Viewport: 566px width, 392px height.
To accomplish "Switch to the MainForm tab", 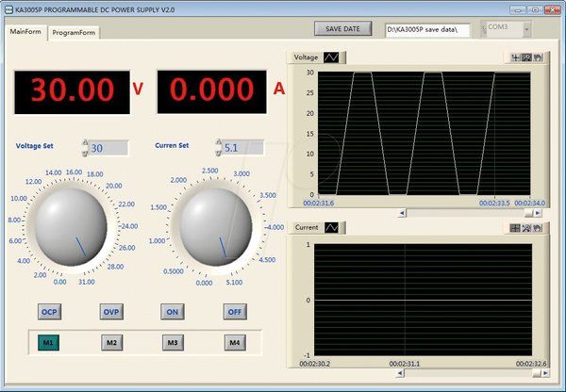I will (25, 31).
